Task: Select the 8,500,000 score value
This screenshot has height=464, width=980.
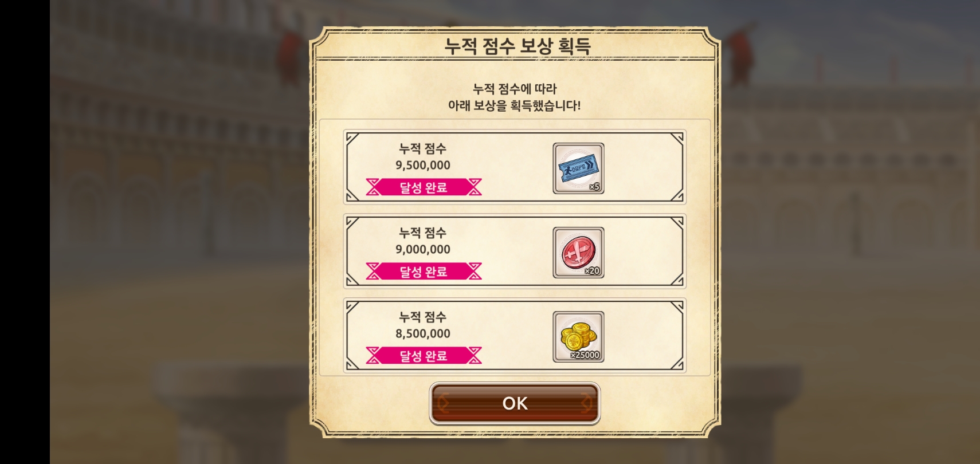Action: (423, 334)
